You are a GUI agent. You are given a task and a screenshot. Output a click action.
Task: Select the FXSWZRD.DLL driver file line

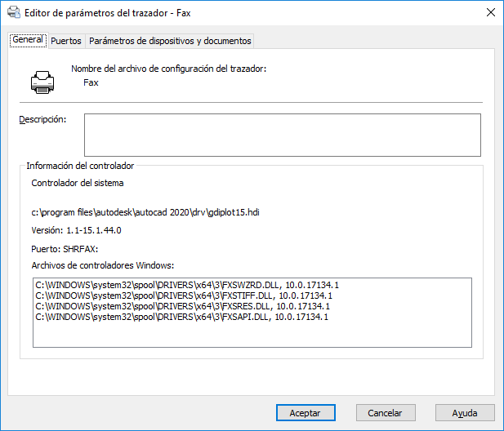(x=186, y=285)
